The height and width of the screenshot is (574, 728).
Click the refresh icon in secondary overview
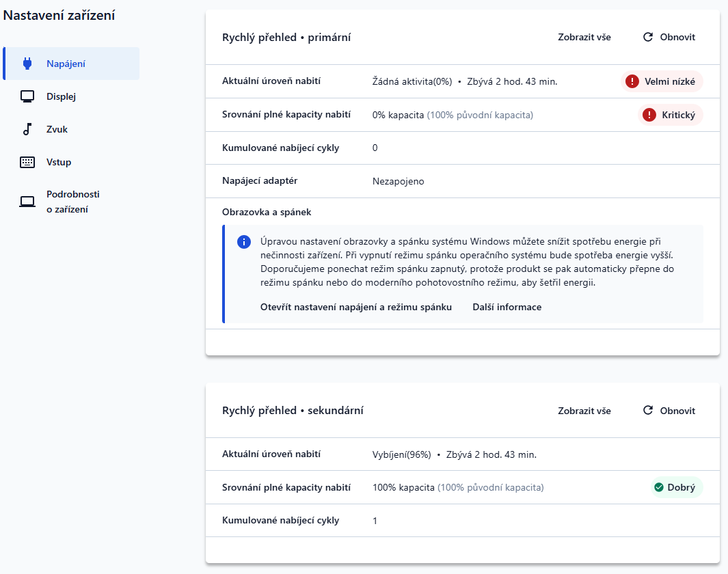coord(648,411)
